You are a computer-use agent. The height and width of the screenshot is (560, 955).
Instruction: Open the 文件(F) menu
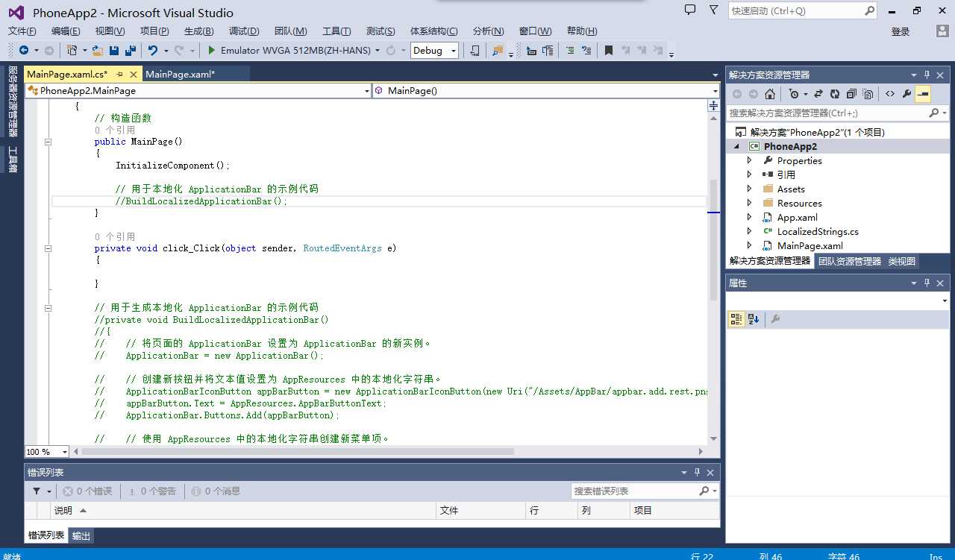[x=22, y=31]
